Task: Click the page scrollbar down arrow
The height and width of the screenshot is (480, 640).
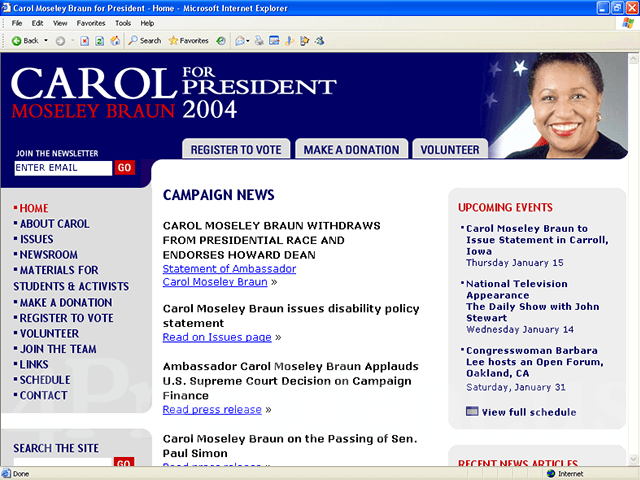Action: click(x=633, y=459)
